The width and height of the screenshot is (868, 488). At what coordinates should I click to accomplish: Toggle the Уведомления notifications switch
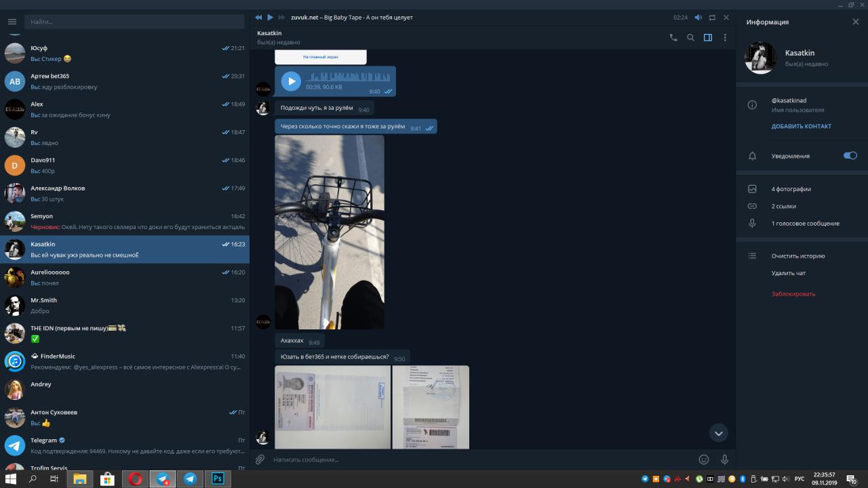[850, 155]
